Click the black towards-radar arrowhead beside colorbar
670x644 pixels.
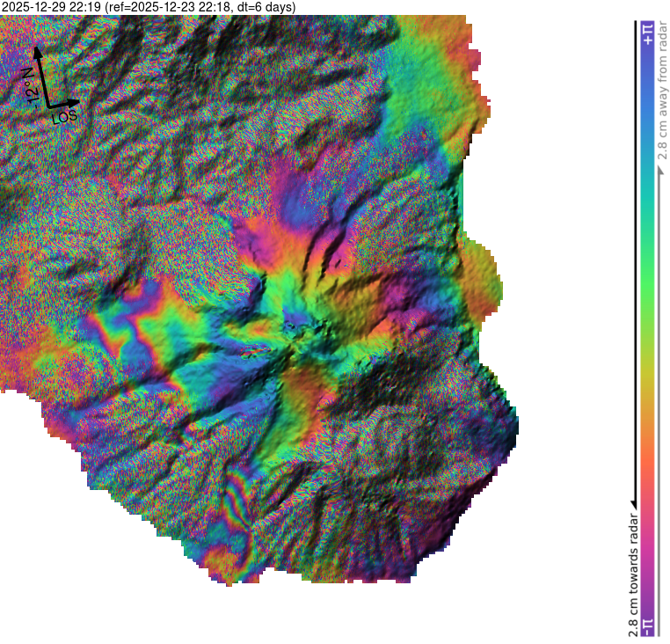click(x=633, y=502)
